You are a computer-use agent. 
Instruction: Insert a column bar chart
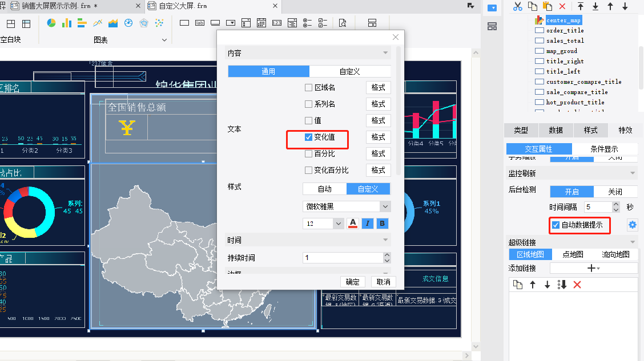click(67, 23)
